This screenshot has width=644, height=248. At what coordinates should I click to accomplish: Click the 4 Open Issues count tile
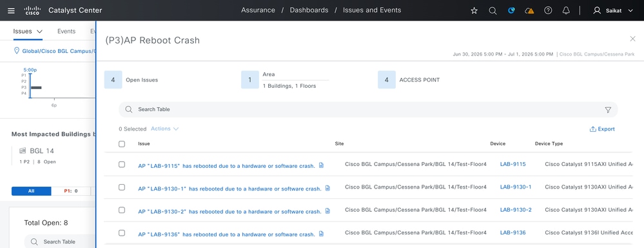(113, 80)
